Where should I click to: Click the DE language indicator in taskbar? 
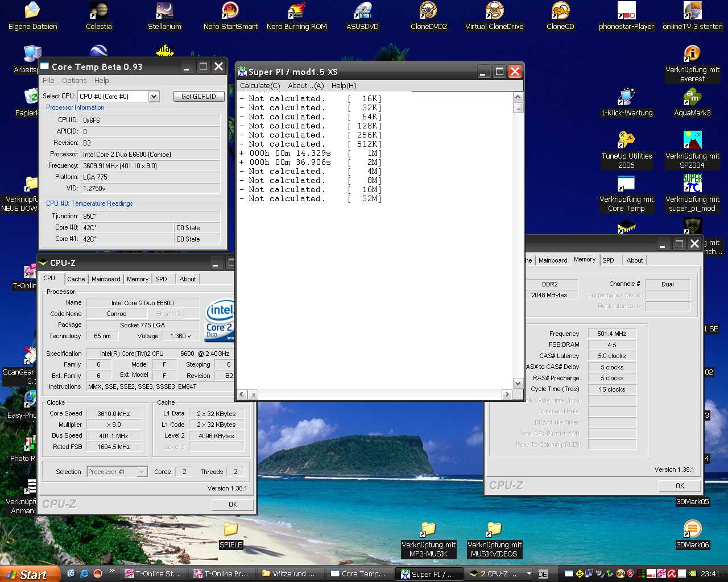click(x=543, y=574)
